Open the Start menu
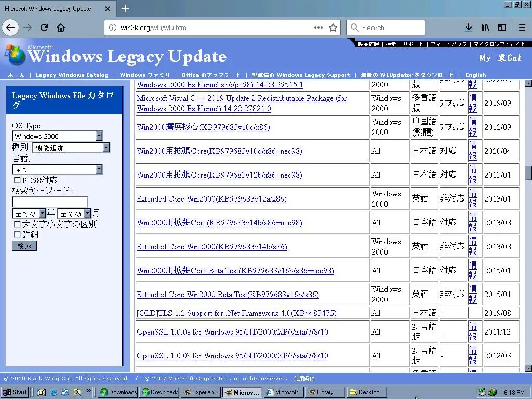The image size is (532, 399). coord(14,392)
